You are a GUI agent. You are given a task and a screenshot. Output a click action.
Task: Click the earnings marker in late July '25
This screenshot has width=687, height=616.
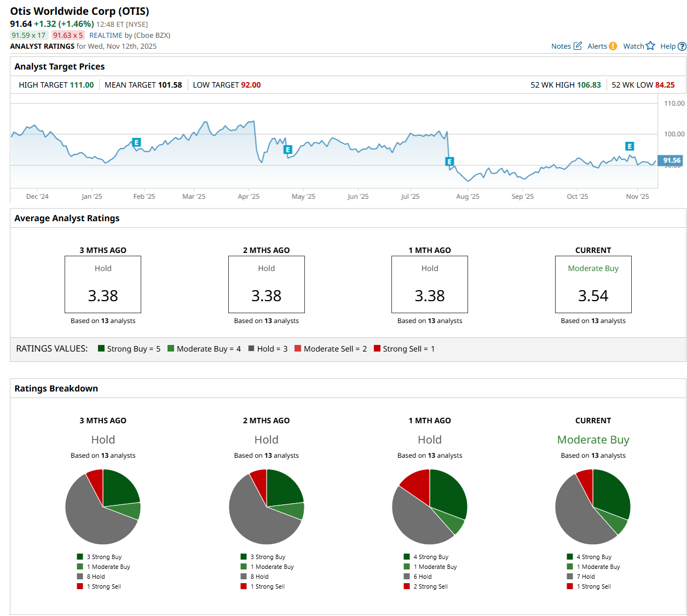(x=449, y=162)
